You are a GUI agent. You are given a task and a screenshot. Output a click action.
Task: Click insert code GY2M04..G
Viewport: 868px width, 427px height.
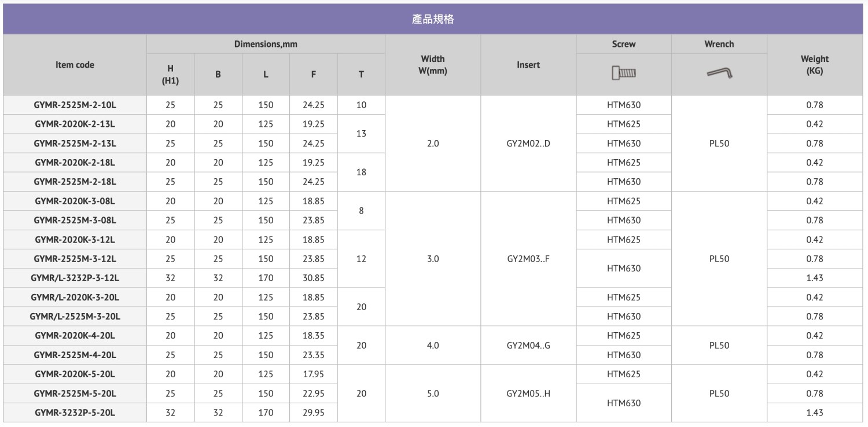point(528,345)
